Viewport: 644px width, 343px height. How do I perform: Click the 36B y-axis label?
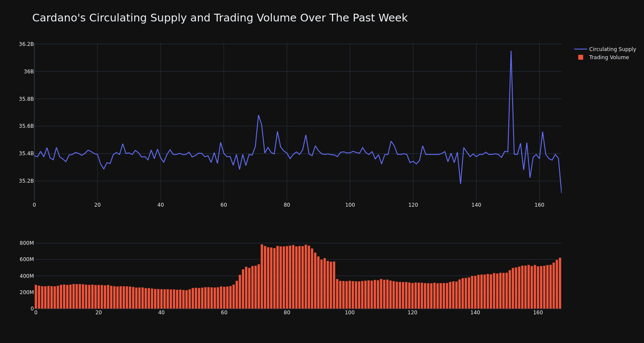coord(29,72)
